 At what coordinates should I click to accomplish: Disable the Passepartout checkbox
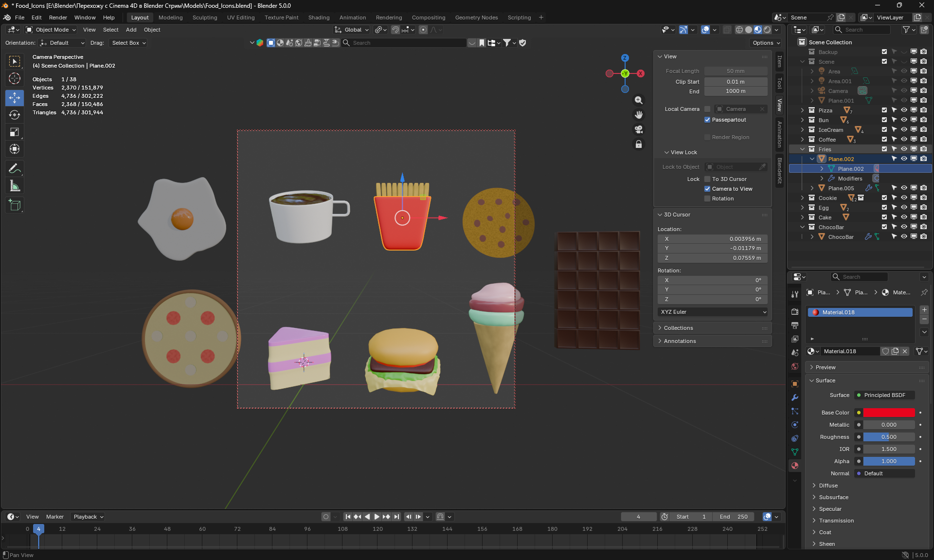pyautogui.click(x=707, y=120)
